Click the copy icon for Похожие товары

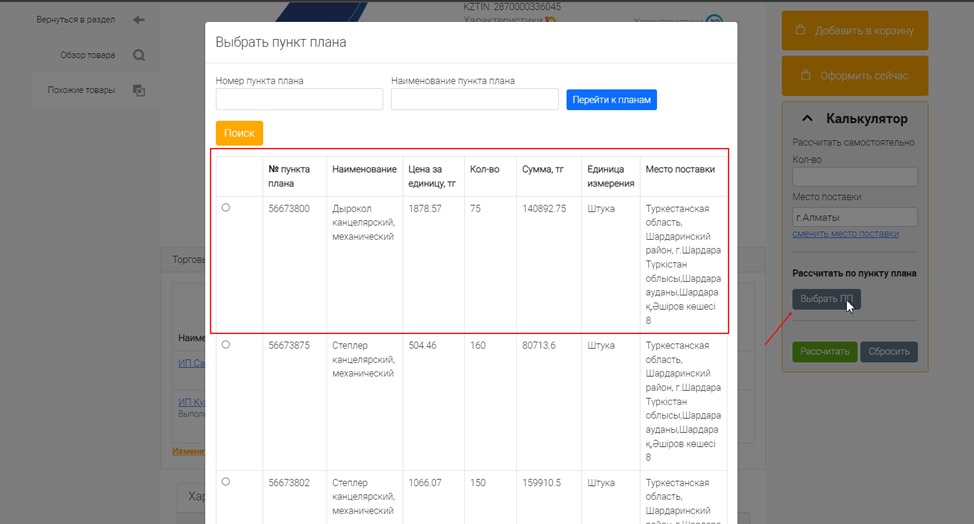click(x=139, y=91)
